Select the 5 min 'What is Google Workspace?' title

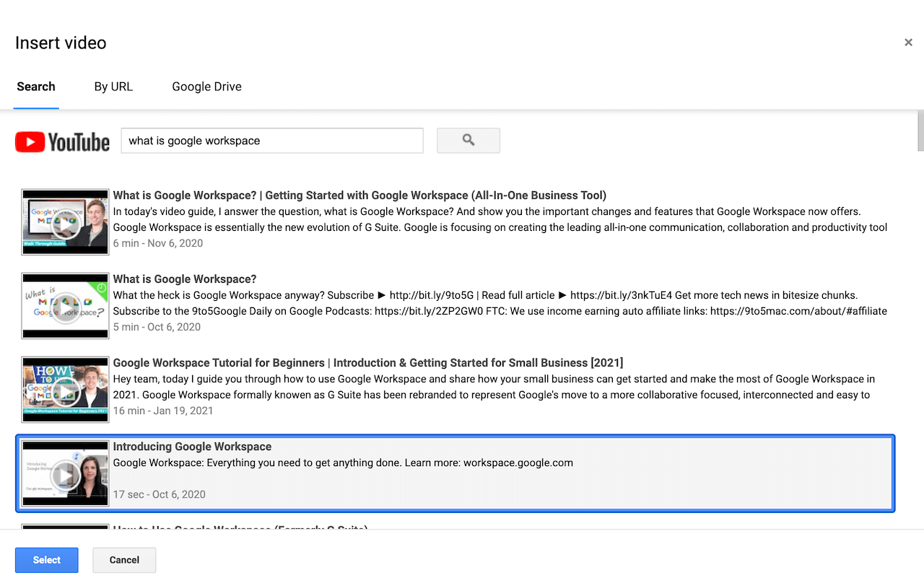[x=185, y=279]
